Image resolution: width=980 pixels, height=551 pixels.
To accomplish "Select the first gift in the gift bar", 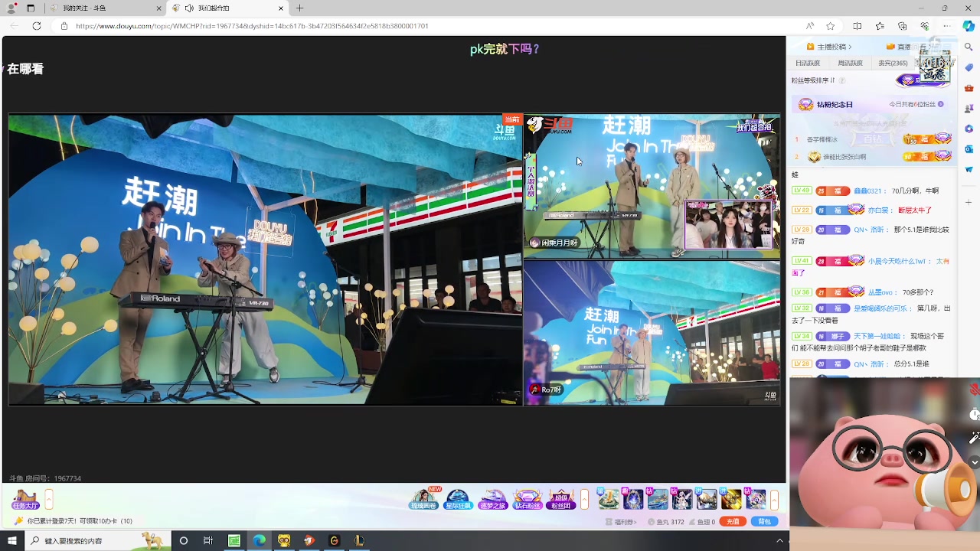I will tap(609, 499).
